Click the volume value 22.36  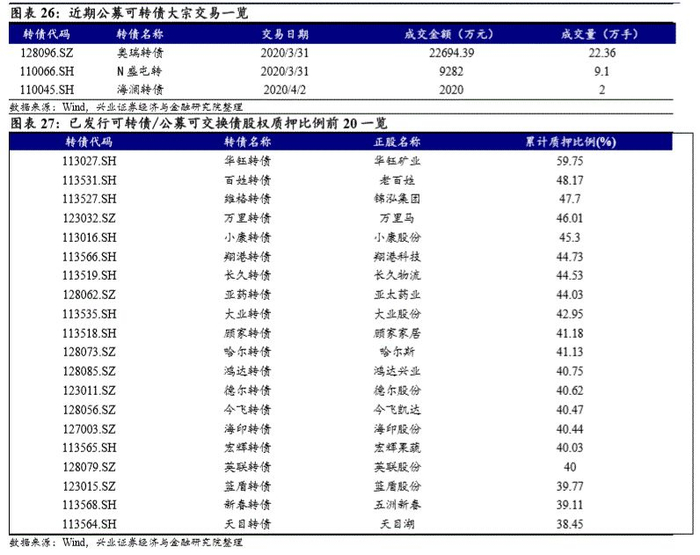click(602, 53)
